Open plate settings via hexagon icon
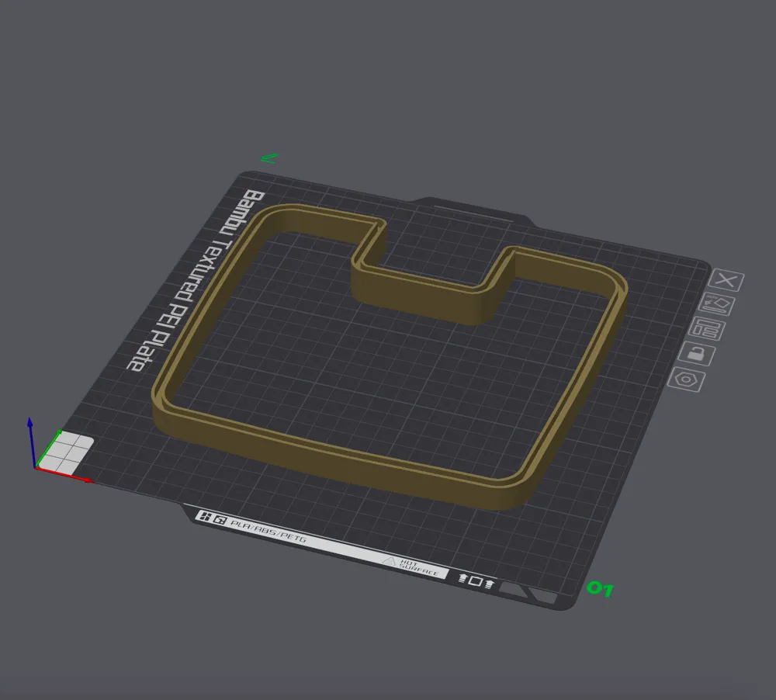Viewport: 776px width, 700px height. [x=686, y=380]
